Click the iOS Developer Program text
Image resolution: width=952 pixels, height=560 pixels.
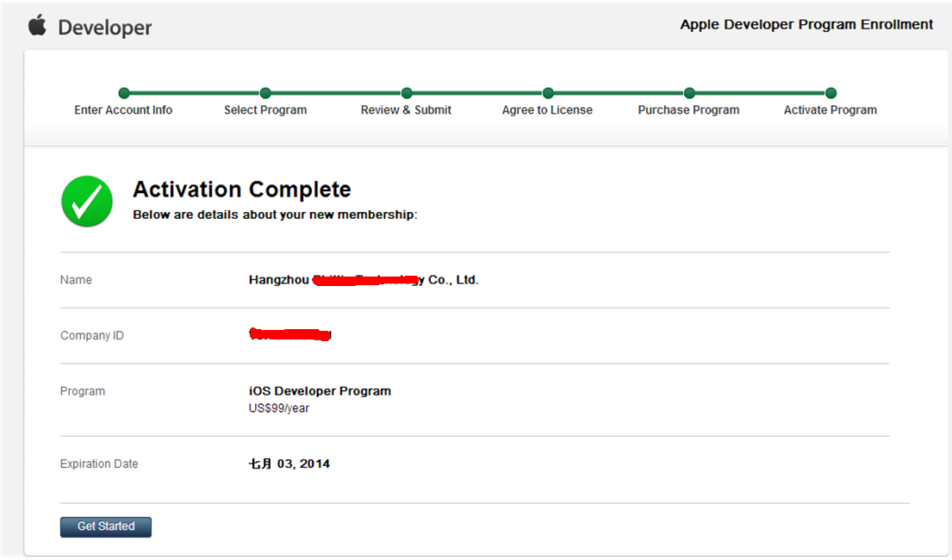pyautogui.click(x=320, y=391)
